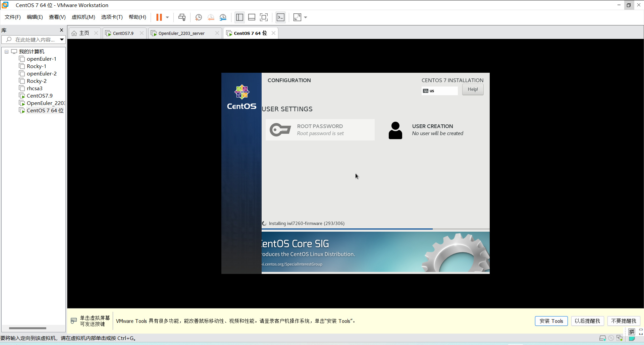Click the 拼 input method indicator
Image resolution: width=644 pixels, height=345 pixels.
[632, 332]
